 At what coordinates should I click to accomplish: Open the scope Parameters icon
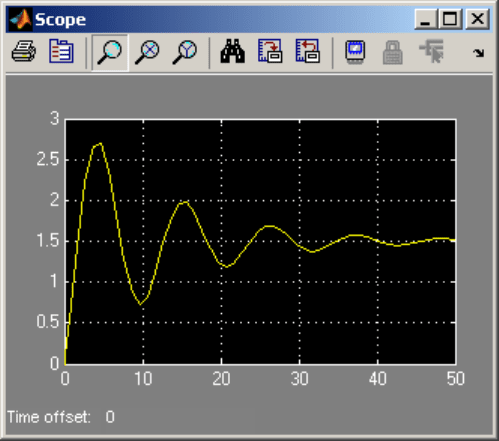(61, 51)
